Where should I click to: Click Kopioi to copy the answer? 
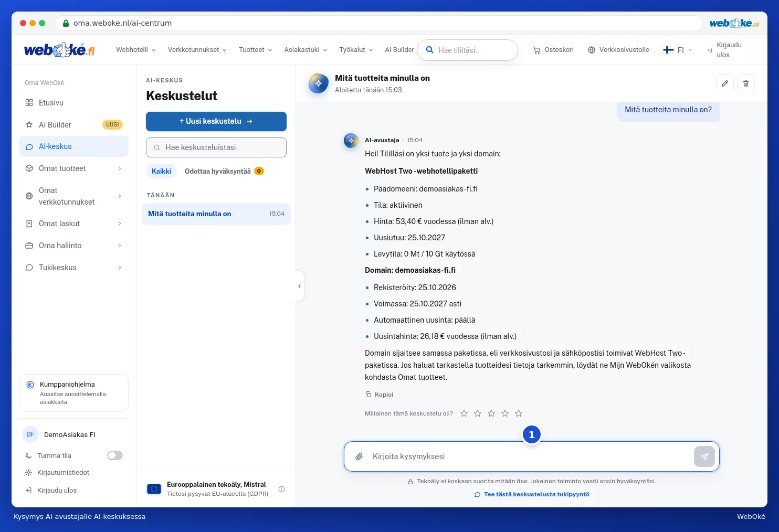click(380, 395)
